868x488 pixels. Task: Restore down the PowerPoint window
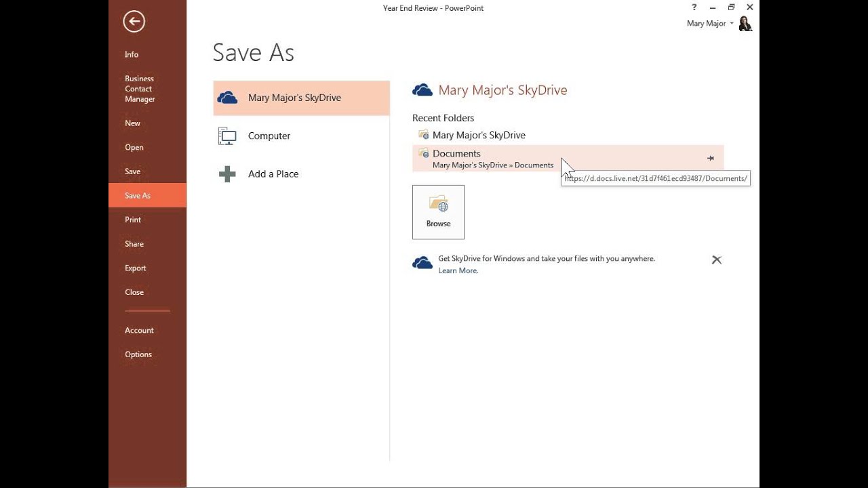click(731, 7)
